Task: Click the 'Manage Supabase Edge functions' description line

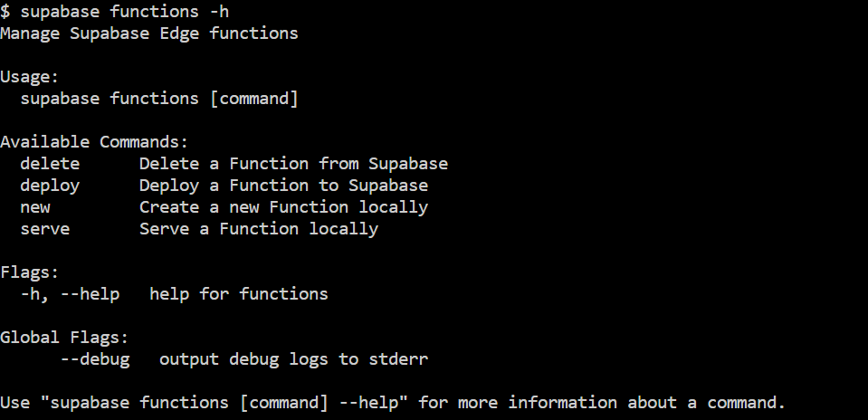Action: [149, 33]
